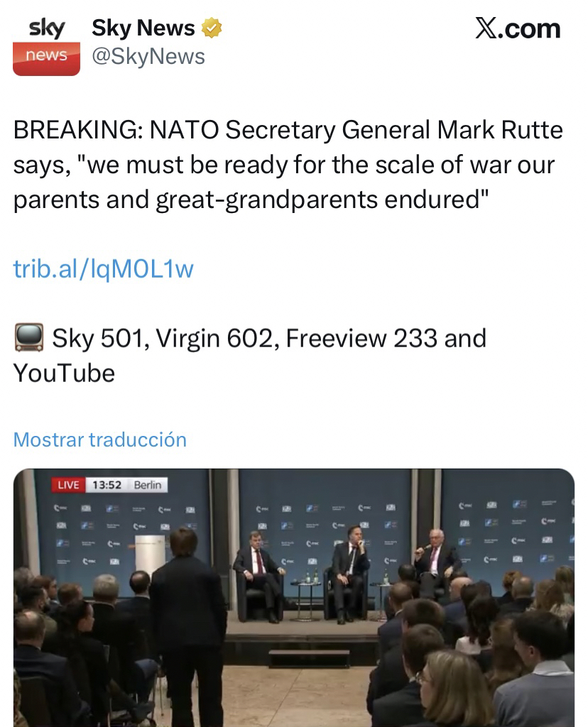Click the left seated panelist on stage
The image size is (588, 727).
click(x=258, y=572)
